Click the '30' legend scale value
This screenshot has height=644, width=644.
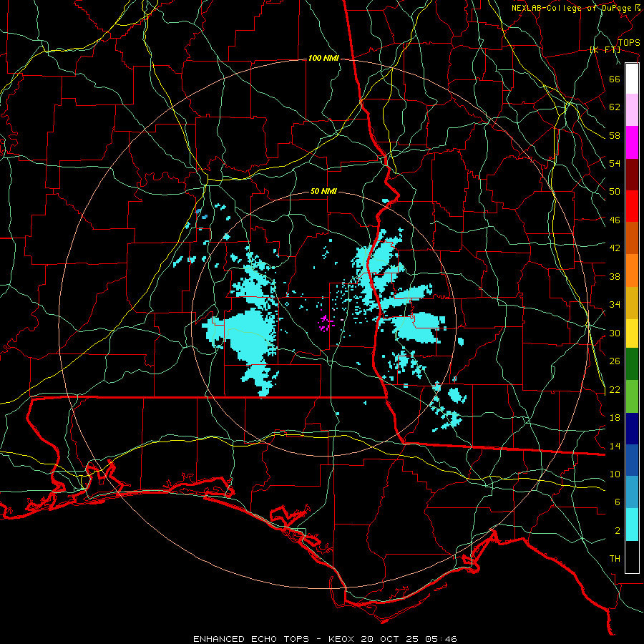coord(615,333)
